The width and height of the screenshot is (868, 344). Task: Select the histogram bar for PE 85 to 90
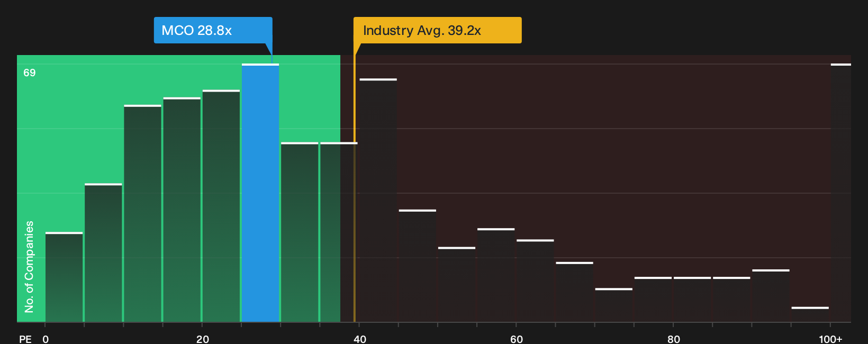731,299
